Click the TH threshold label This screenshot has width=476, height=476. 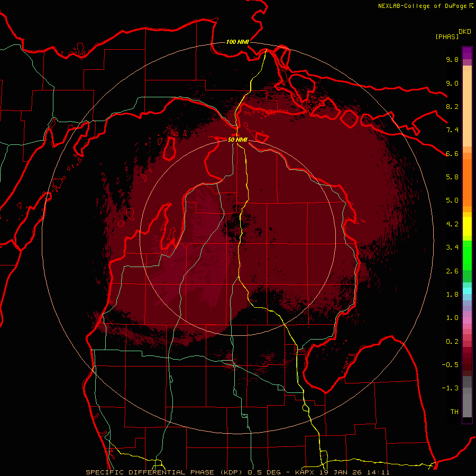click(x=454, y=412)
